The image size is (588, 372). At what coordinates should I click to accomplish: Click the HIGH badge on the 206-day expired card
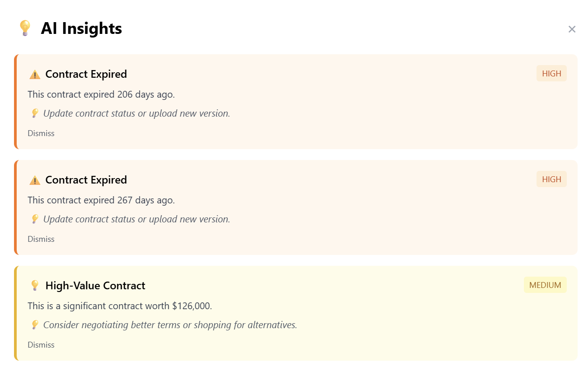(x=551, y=74)
